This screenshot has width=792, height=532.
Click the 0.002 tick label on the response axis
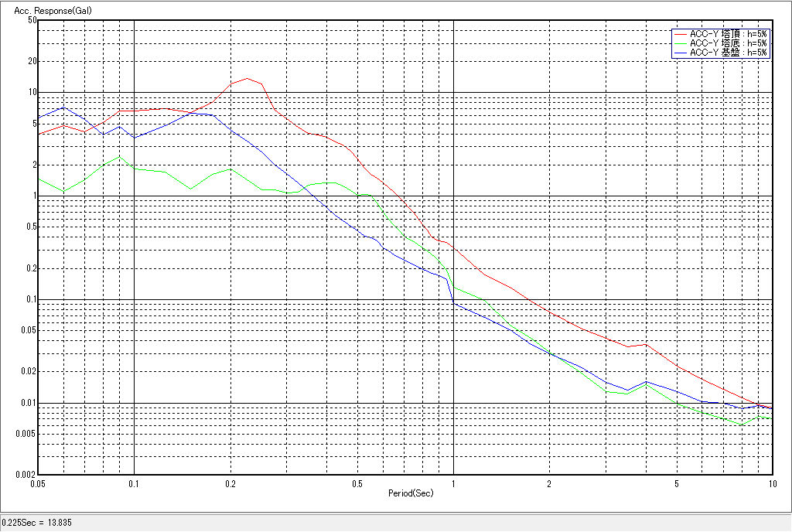[x=27, y=475]
